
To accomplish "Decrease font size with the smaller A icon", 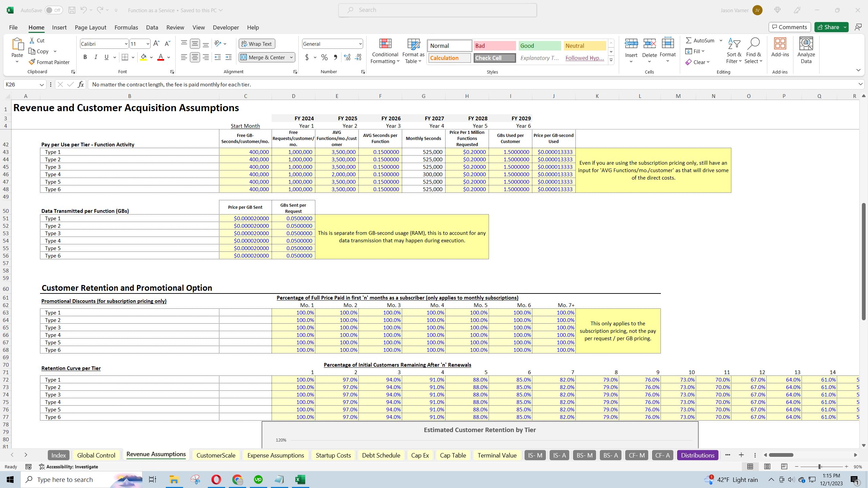I will click(167, 43).
